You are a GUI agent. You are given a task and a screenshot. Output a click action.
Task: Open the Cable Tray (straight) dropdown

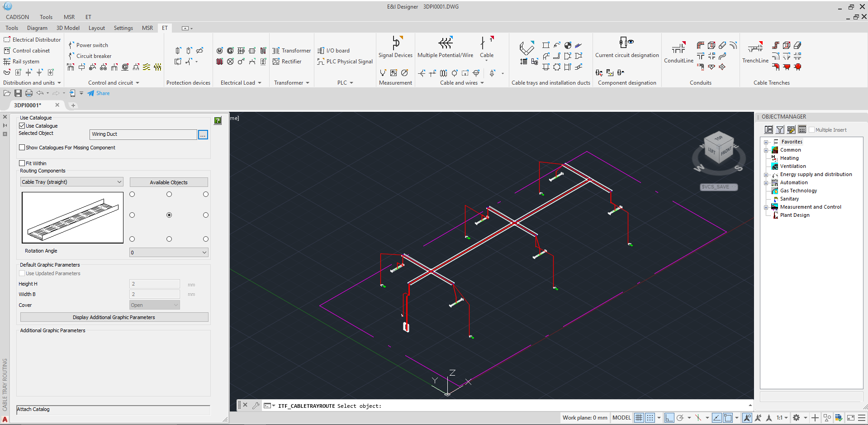72,182
